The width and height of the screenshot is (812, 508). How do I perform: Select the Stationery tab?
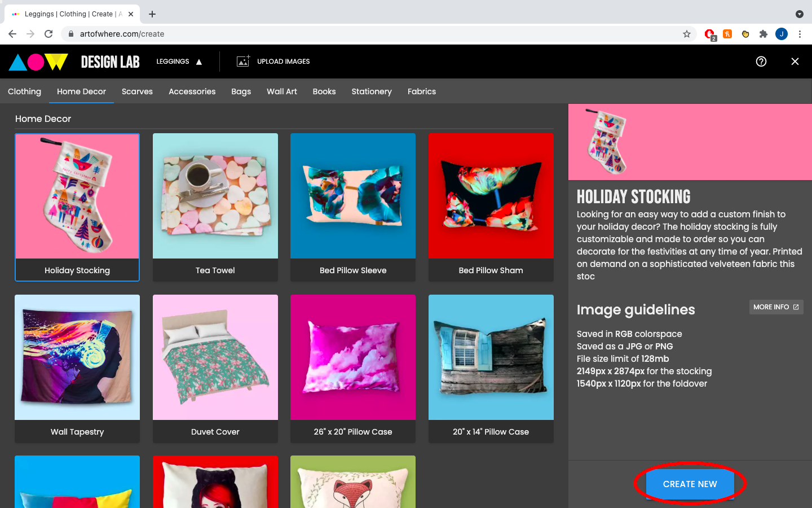tap(372, 91)
